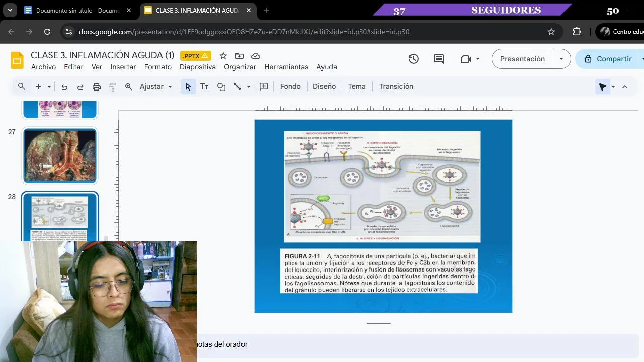The height and width of the screenshot is (362, 644).
Task: Undo the last action
Action: tap(64, 86)
